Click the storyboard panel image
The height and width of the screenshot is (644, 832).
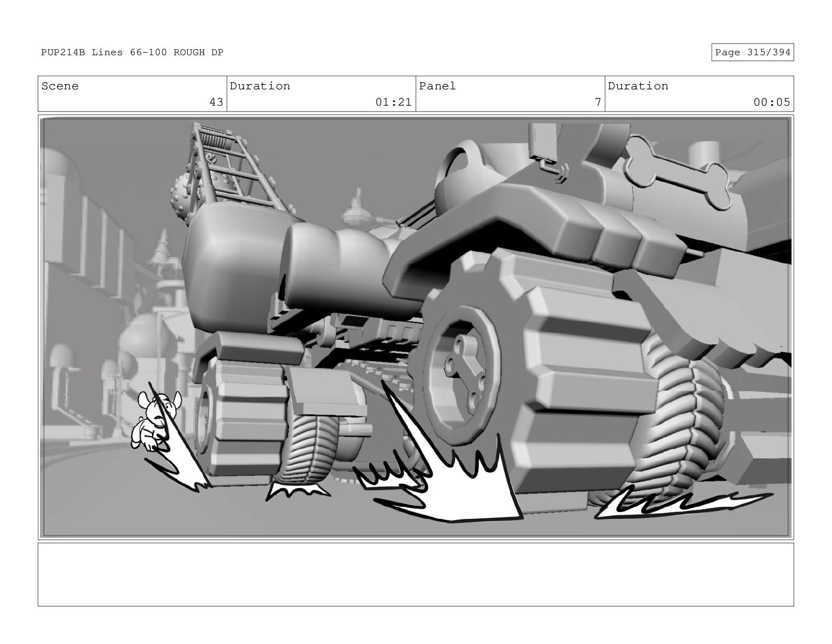pyautogui.click(x=416, y=327)
